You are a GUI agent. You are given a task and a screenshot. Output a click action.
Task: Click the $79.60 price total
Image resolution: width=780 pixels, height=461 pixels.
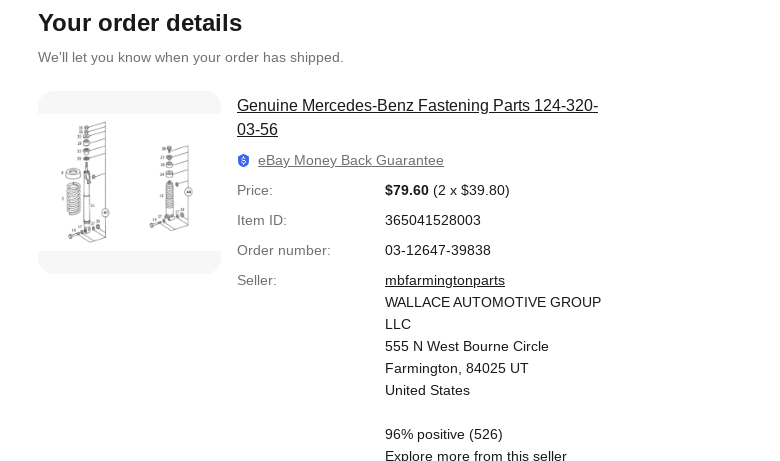tap(406, 190)
